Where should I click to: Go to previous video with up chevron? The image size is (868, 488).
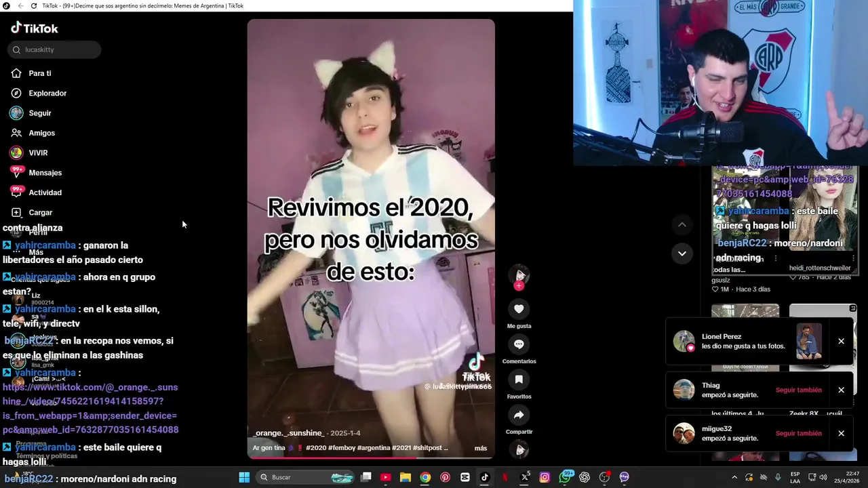[682, 224]
